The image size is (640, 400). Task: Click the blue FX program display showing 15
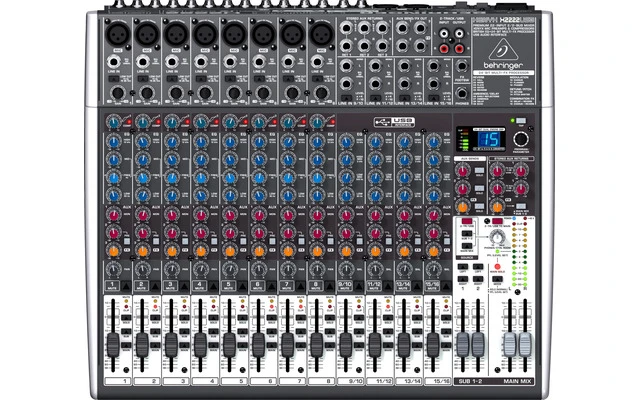pyautogui.click(x=488, y=140)
